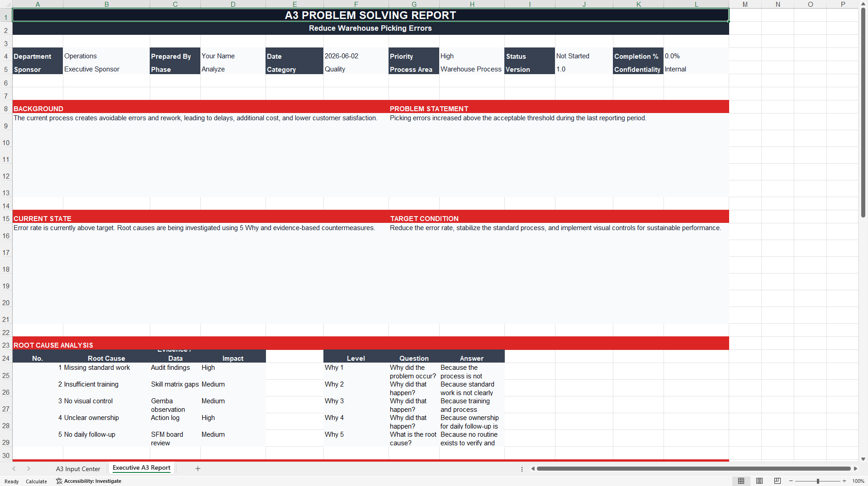Click the zoom in plus icon
The width and height of the screenshot is (868, 486).
pyautogui.click(x=844, y=481)
